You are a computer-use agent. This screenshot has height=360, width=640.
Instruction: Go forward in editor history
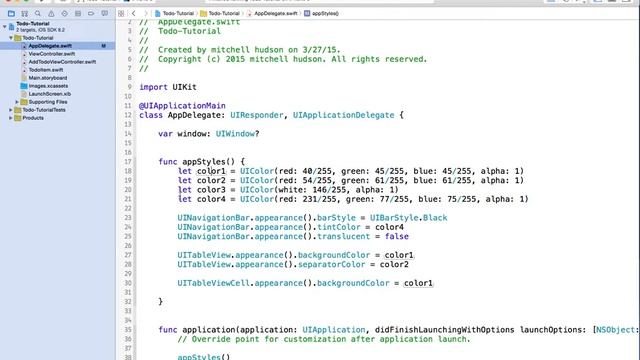[x=145, y=13]
